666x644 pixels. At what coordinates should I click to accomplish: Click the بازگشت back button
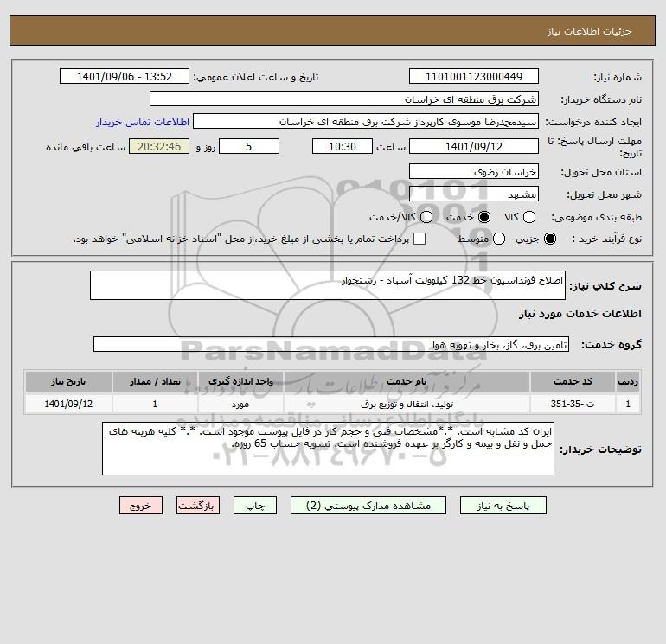pyautogui.click(x=198, y=506)
